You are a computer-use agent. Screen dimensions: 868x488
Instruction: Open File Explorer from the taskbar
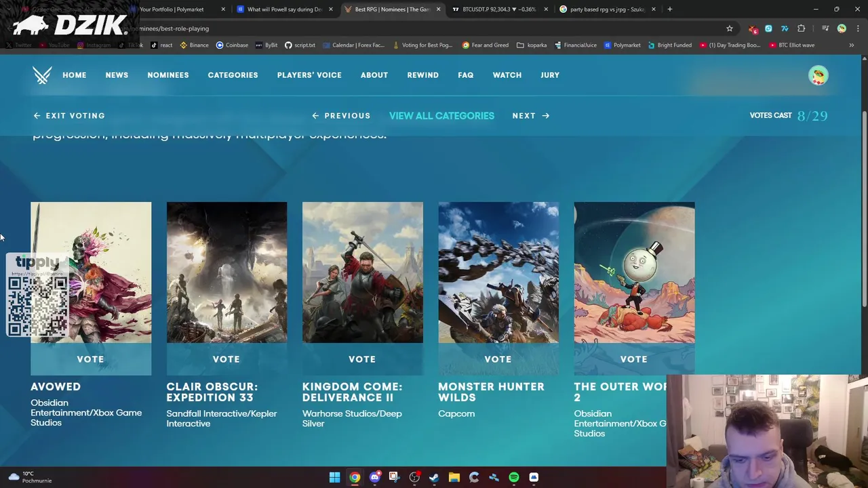454,477
